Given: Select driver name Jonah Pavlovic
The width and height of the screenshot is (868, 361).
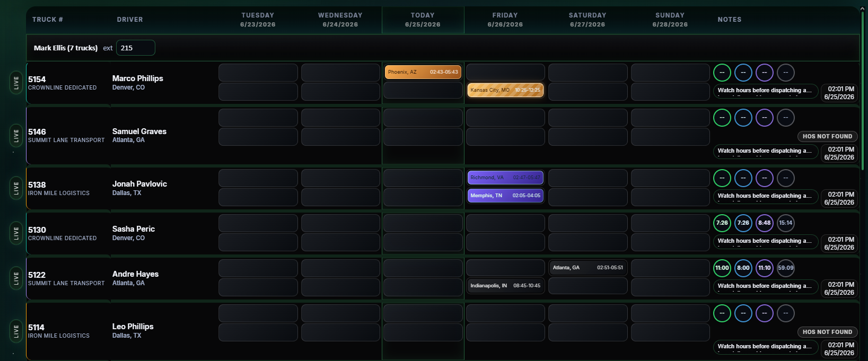Looking at the screenshot, I should coord(139,184).
